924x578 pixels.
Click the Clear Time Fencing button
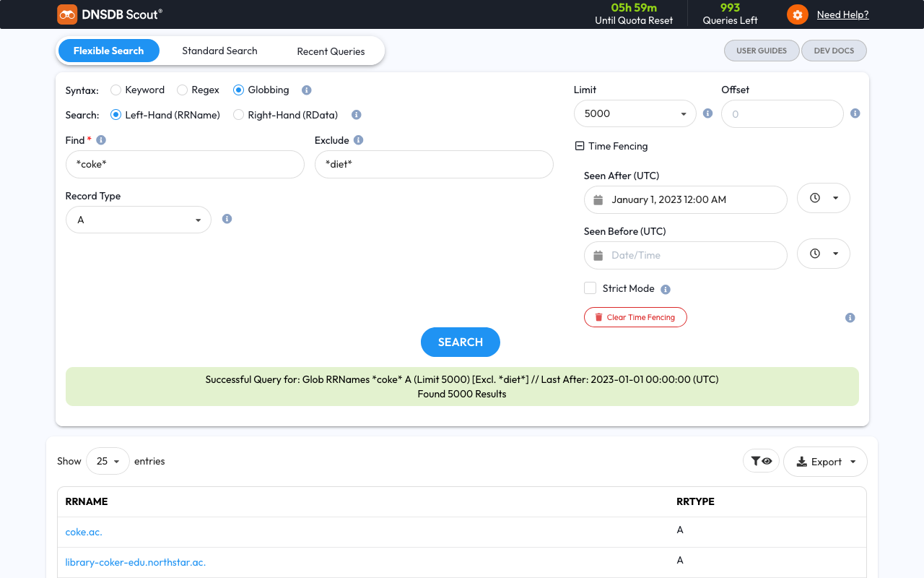pyautogui.click(x=635, y=317)
